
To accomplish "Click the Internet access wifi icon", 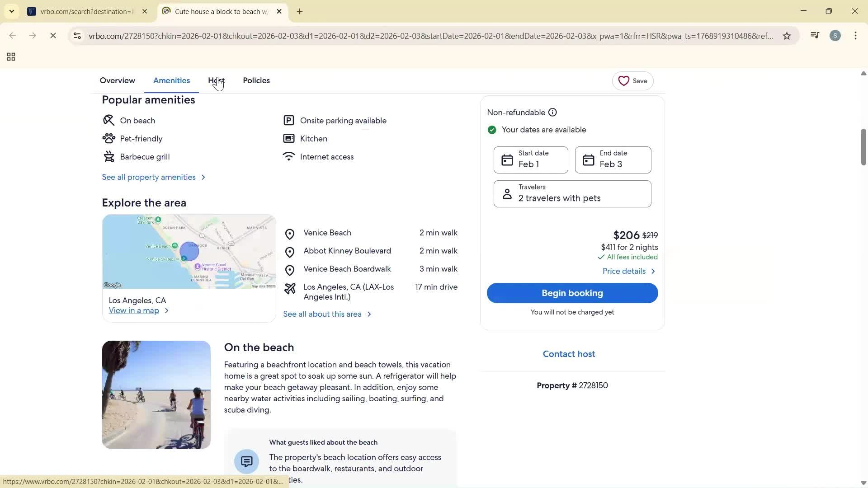I will click(289, 156).
